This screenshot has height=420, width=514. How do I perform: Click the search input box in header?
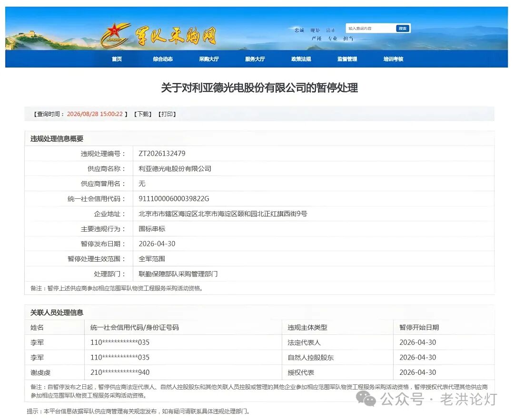point(370,29)
